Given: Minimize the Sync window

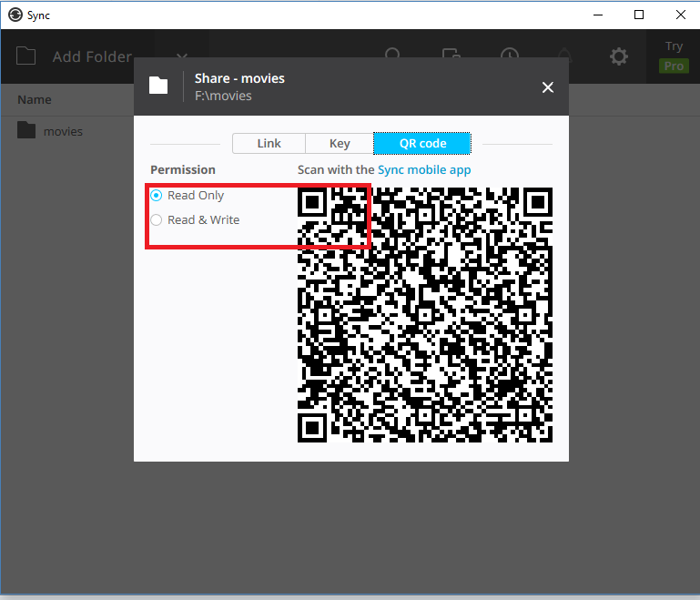Looking at the screenshot, I should (x=598, y=15).
